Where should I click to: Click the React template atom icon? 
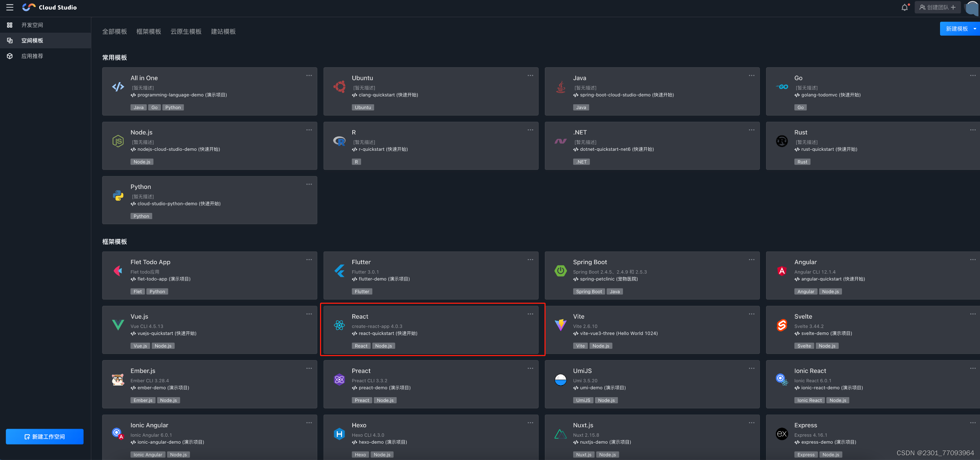pyautogui.click(x=339, y=325)
